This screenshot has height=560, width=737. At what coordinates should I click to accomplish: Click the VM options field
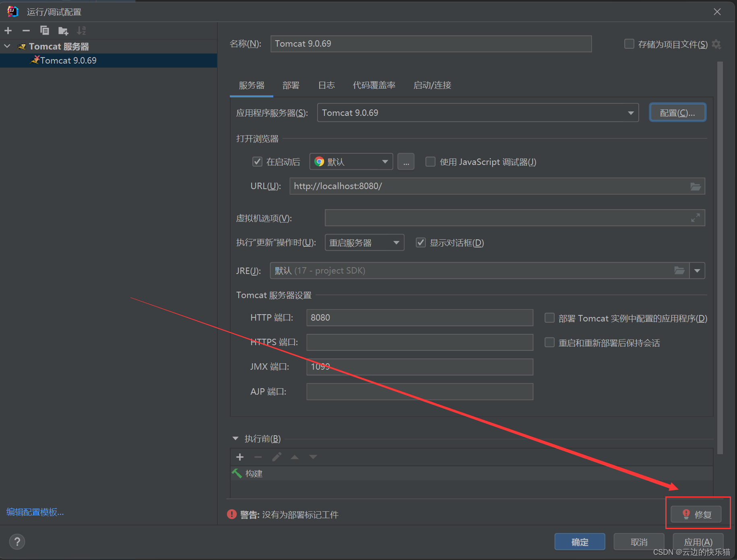click(515, 218)
